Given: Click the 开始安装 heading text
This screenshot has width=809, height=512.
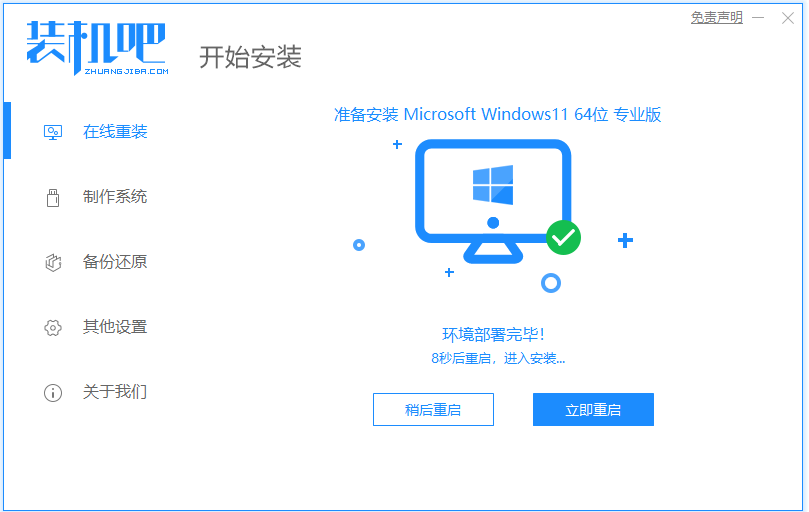Looking at the screenshot, I should tap(250, 57).
